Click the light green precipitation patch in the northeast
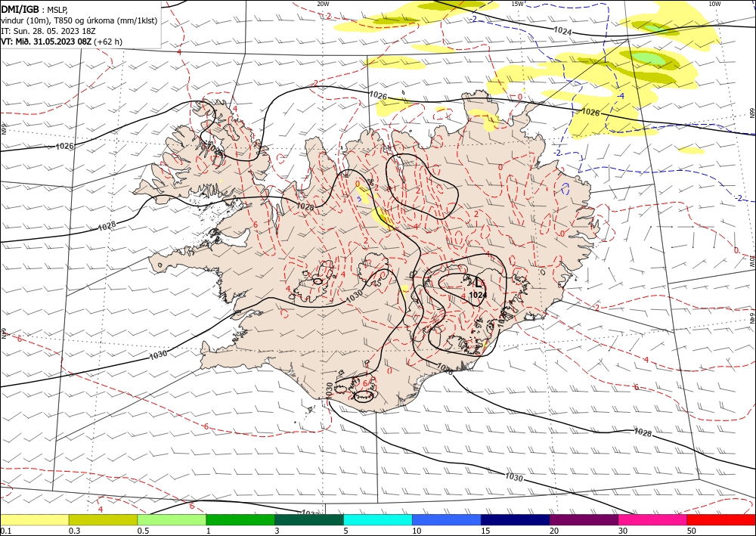 649,58
